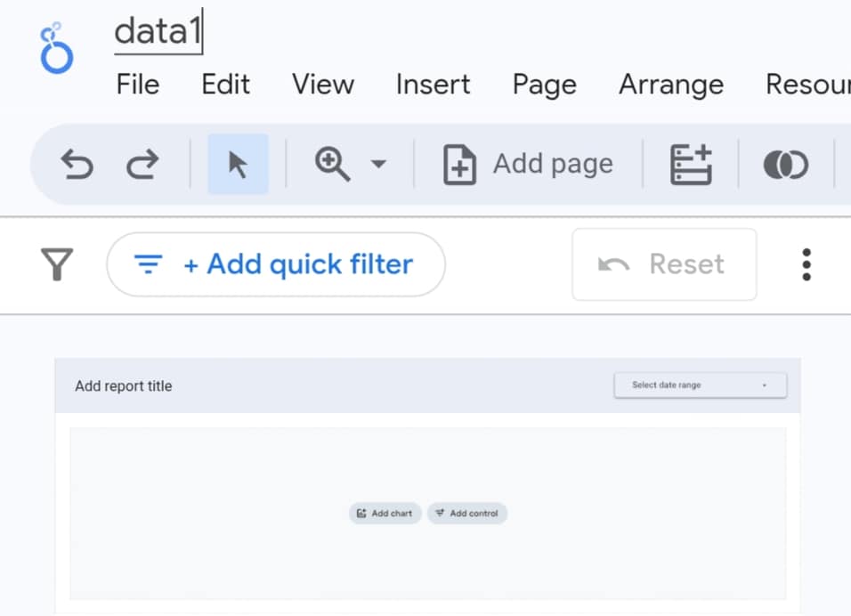
Task: Expand the zoom level dropdown arrow
Action: [x=378, y=165]
